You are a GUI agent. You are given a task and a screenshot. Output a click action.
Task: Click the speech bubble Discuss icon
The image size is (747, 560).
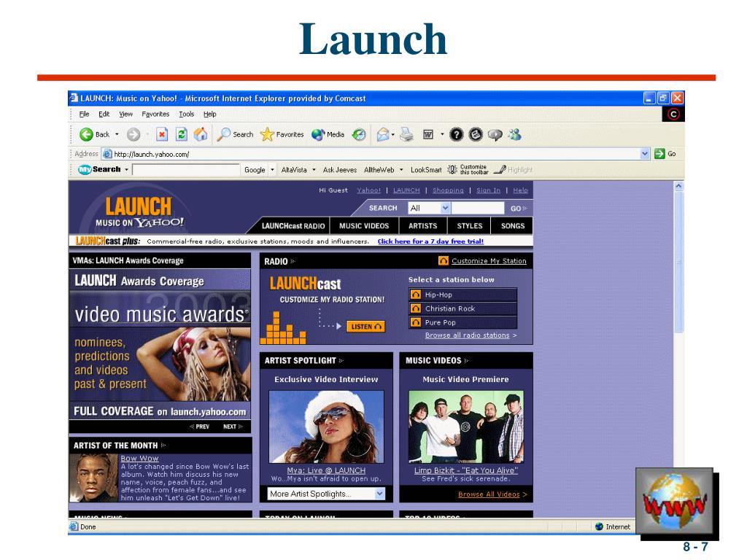(495, 135)
